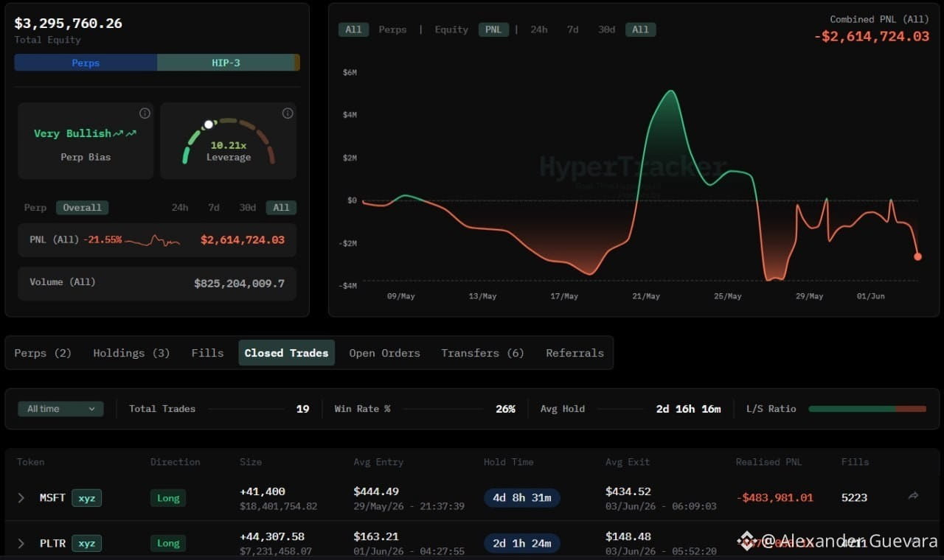Image resolution: width=944 pixels, height=560 pixels.
Task: Click the $3,295,760.26 Total Equity value
Action: click(x=69, y=23)
